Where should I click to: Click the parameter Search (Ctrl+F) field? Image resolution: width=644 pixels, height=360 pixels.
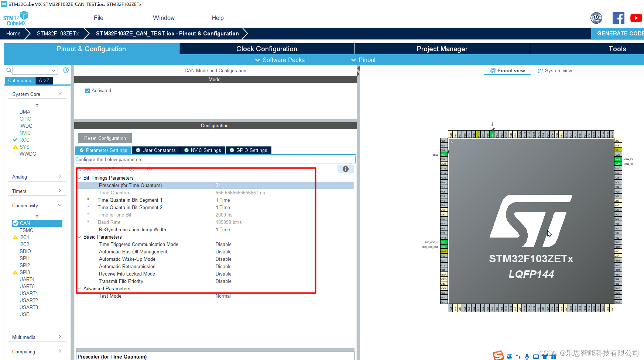[102, 169]
